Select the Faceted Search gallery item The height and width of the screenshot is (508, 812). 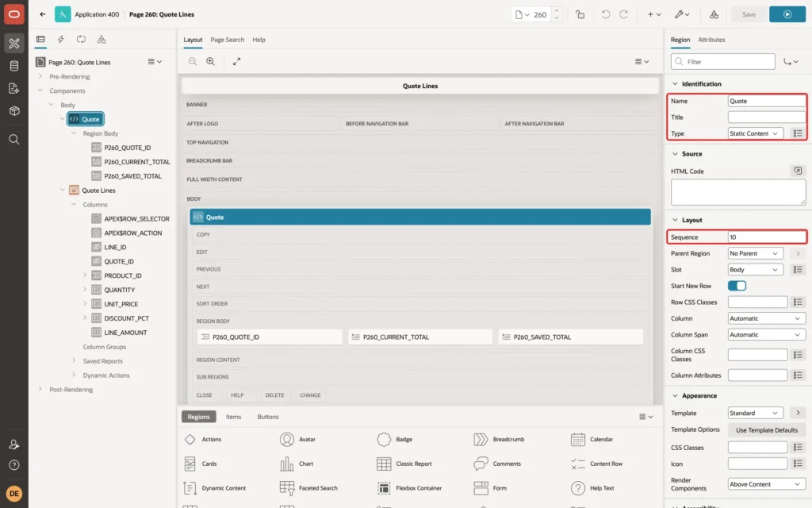click(x=308, y=488)
